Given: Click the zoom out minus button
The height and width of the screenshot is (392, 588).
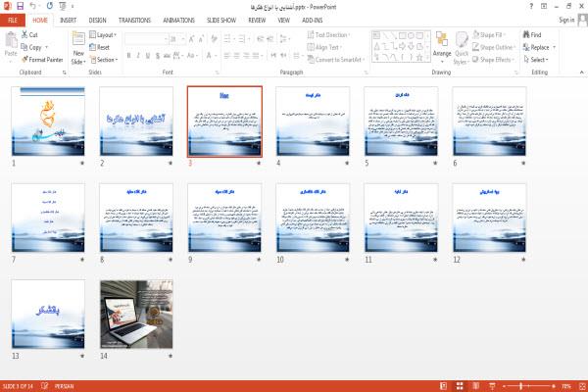Looking at the screenshot, I should 504,386.
